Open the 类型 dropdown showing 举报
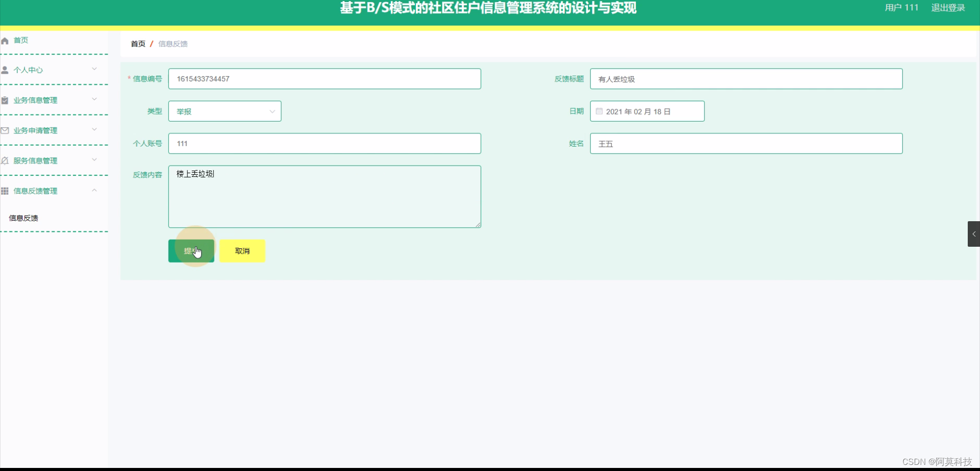Image resolution: width=980 pixels, height=471 pixels. click(225, 111)
